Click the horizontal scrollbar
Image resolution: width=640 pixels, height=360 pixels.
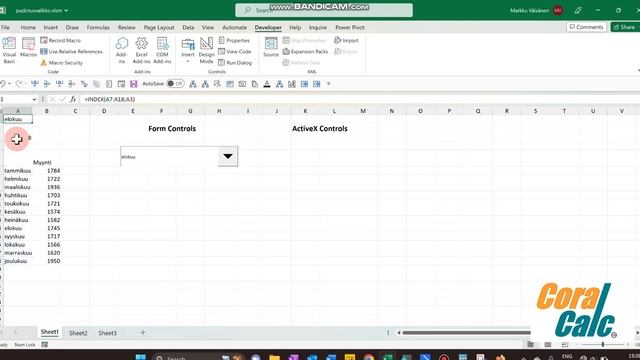click(466, 333)
